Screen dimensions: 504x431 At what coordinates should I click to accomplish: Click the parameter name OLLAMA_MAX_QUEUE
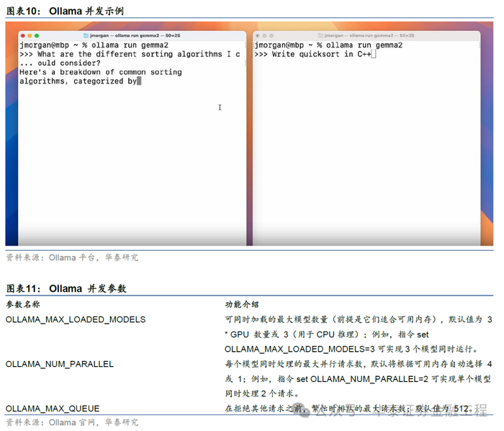coord(53,409)
